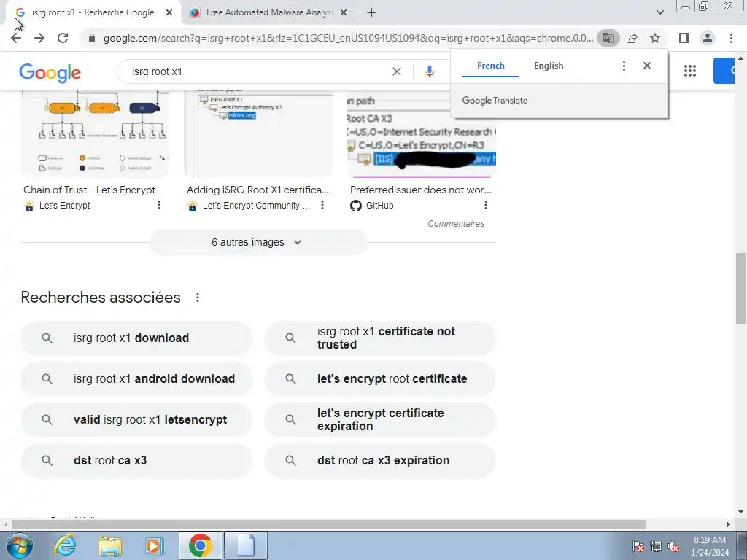Switch to Free Automated Malware Analysis tab
The width and height of the screenshot is (747, 560).
[268, 13]
